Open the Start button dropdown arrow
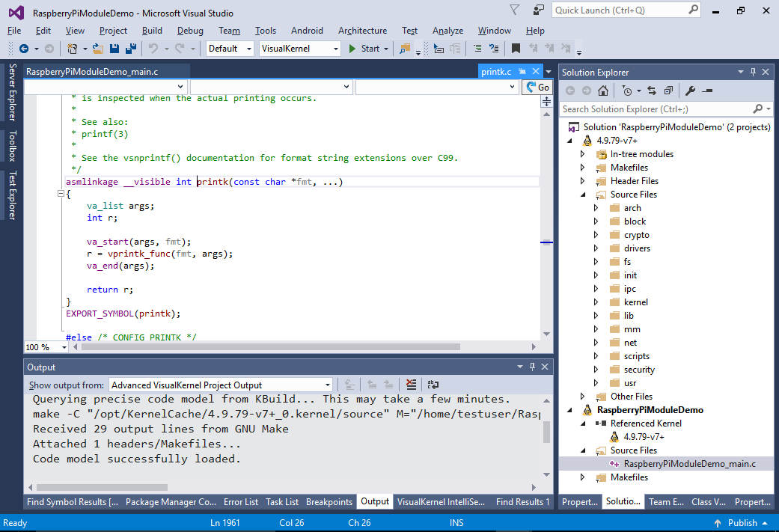 tap(386, 49)
